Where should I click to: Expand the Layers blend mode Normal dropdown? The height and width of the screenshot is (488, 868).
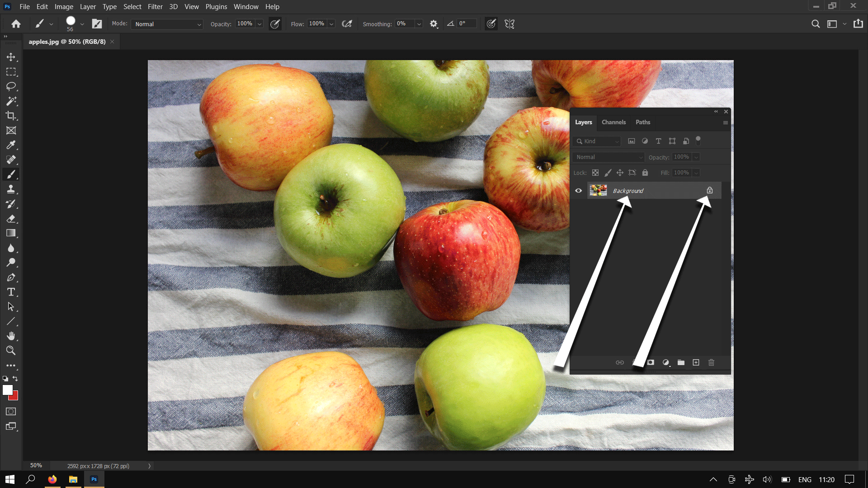608,157
